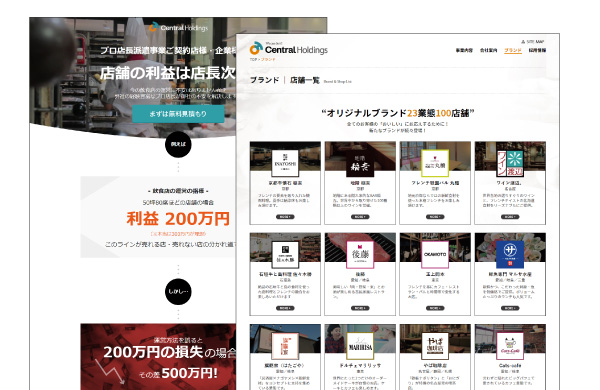Click MORE on the 丸柳 card
This screenshot has height=390, width=600.
pos(435,217)
